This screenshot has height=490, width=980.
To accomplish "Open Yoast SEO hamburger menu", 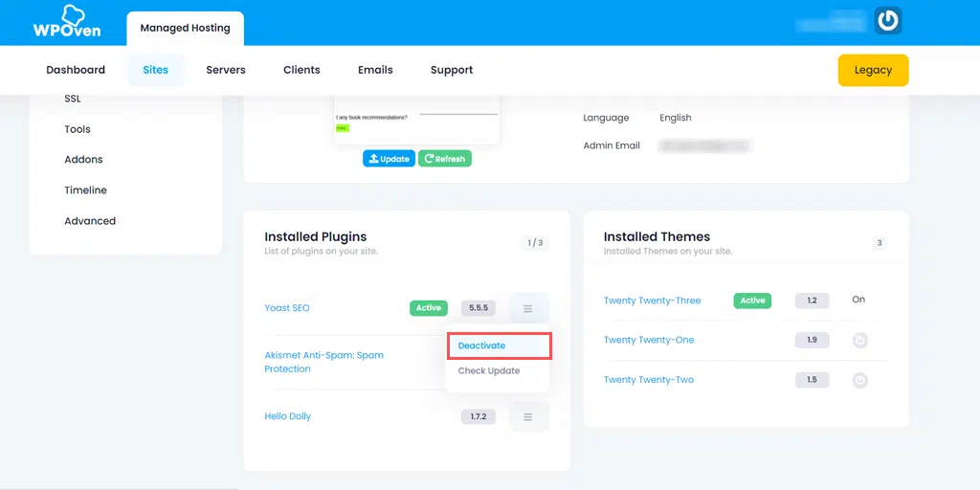I will (528, 309).
